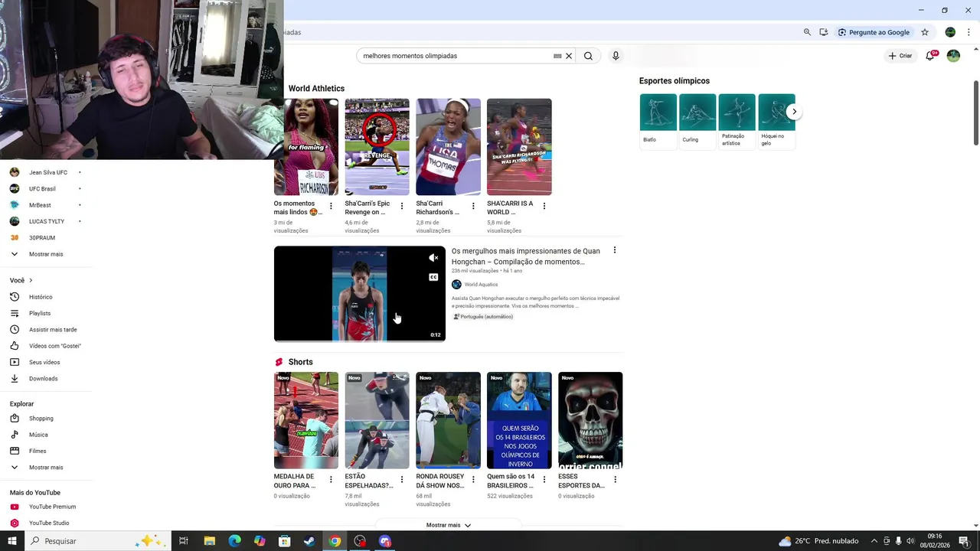Viewport: 980px width, 551px height.
Task: Open Chrome profile avatar
Action: (x=950, y=32)
